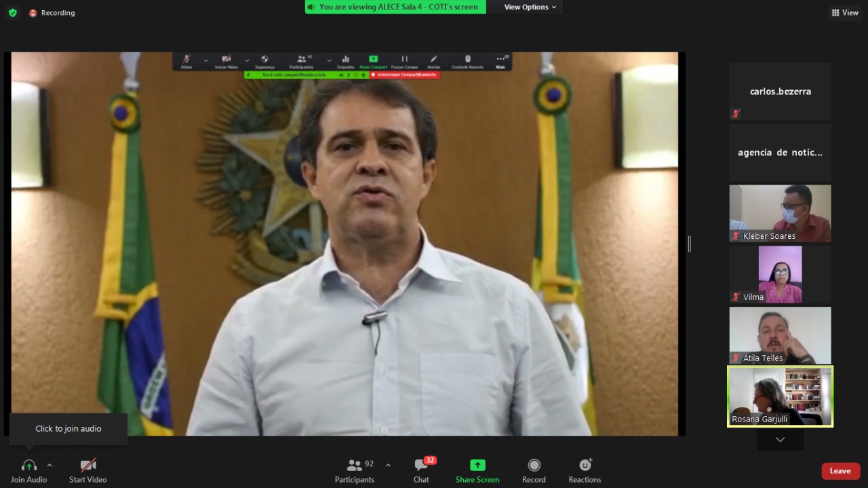Screen dimensions: 868x488
Task: Click the "Click to join audio" tooltip
Action: (x=68, y=429)
